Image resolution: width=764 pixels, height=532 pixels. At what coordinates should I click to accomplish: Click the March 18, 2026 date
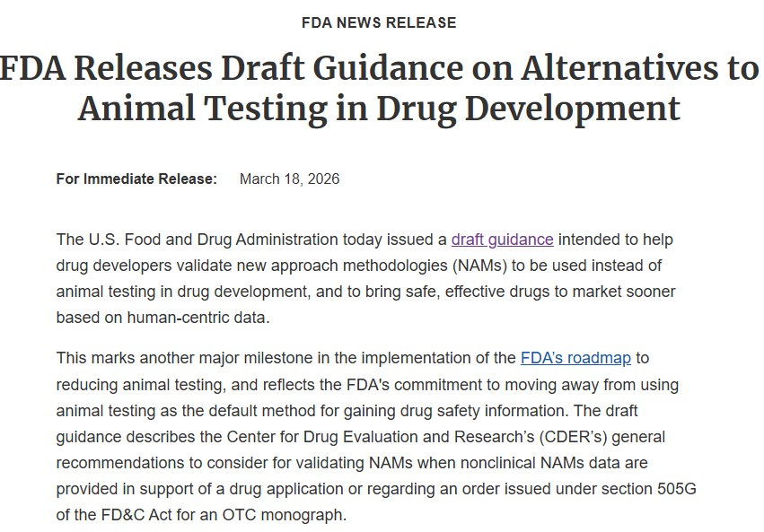[289, 179]
